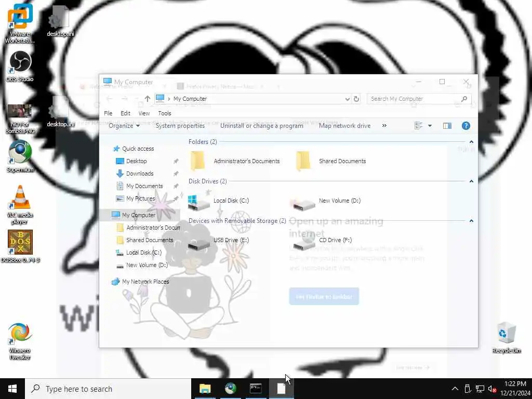Open the Organize dropdown
This screenshot has width=532, height=399.
pyautogui.click(x=124, y=126)
